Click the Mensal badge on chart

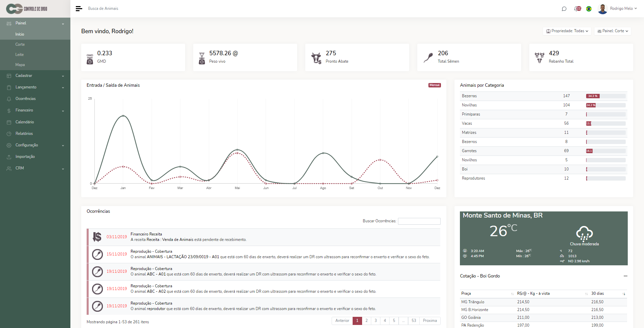pyautogui.click(x=435, y=85)
